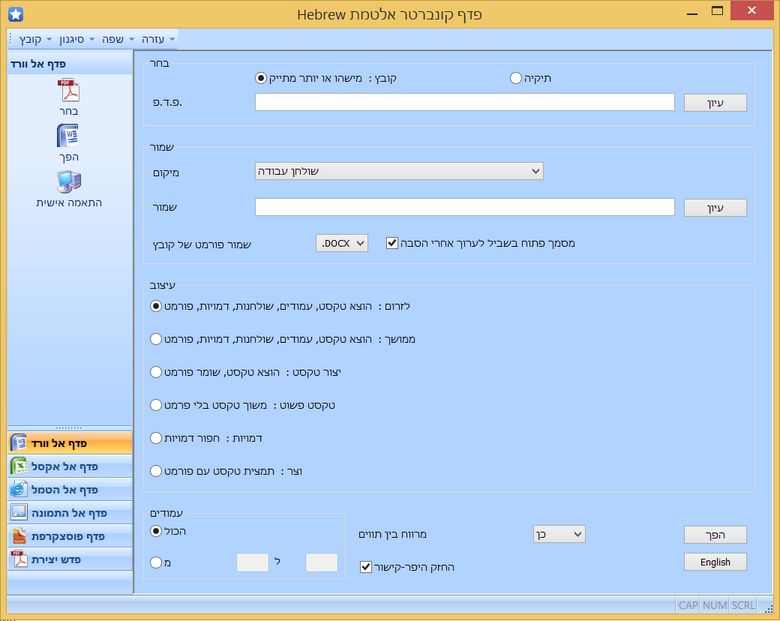780x621 pixels.
Task: Click the Word document icon labeled הפך
Action: tap(69, 135)
